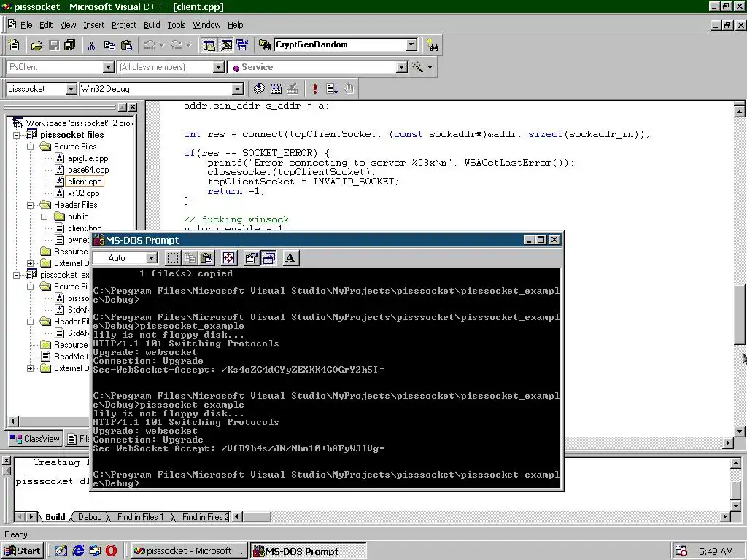The image size is (747, 560).
Task: Switch to the Find in Files 1 tab
Action: (140, 517)
